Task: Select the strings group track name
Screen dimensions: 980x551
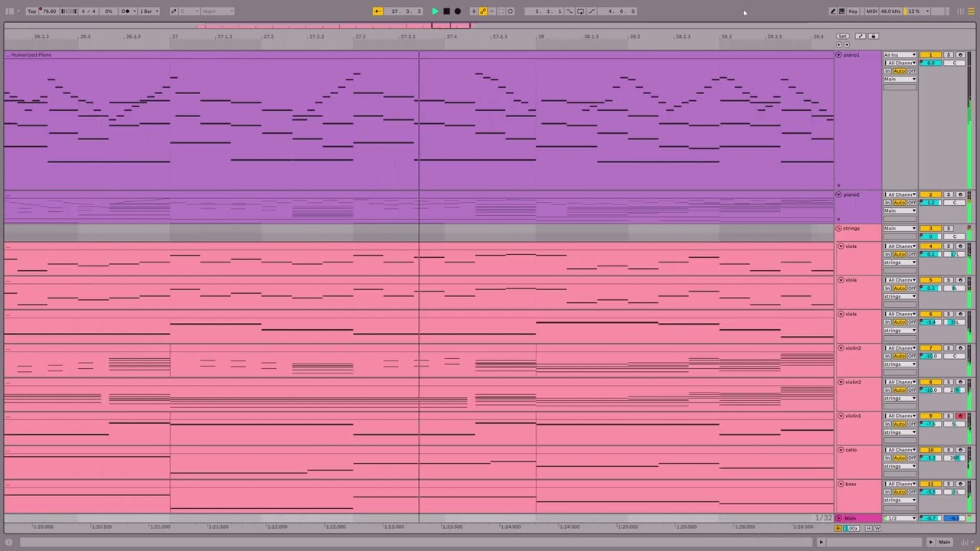Action: tap(851, 228)
